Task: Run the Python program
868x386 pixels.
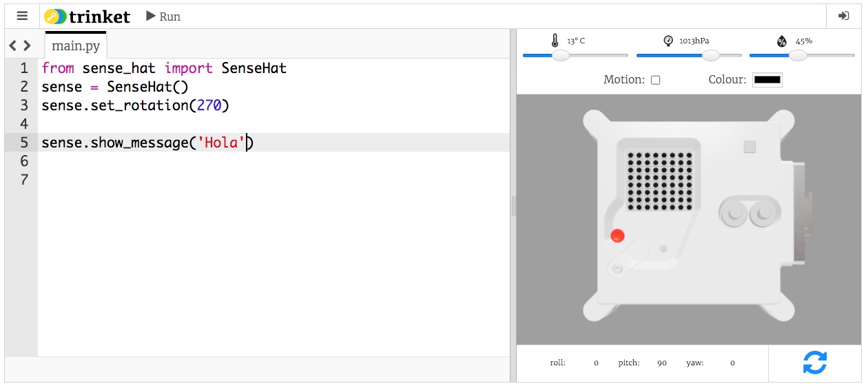Action: pos(163,16)
